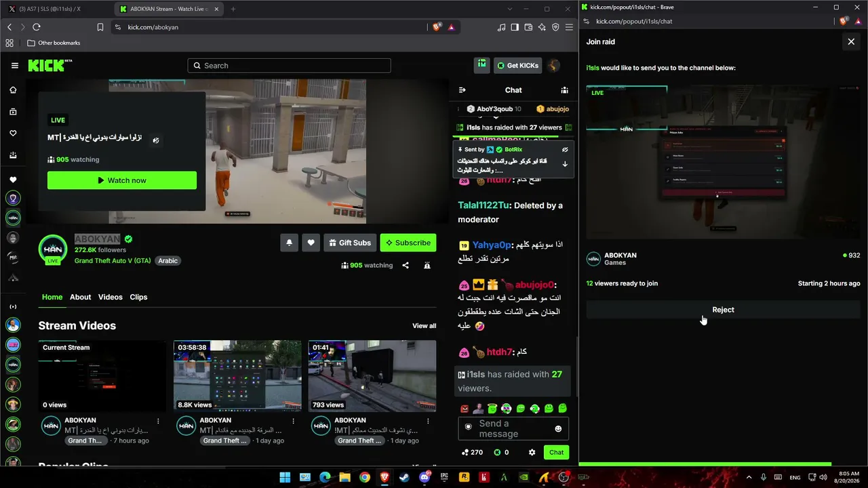
Task: Open Browse icon in Kick left sidebar
Action: coord(13,112)
